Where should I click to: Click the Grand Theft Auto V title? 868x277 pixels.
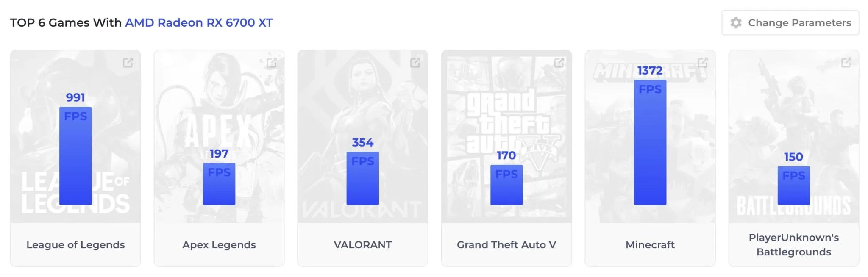pyautogui.click(x=506, y=245)
